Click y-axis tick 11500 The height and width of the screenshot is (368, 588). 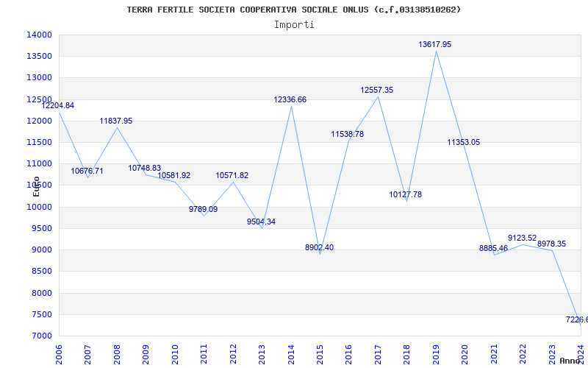click(39, 142)
